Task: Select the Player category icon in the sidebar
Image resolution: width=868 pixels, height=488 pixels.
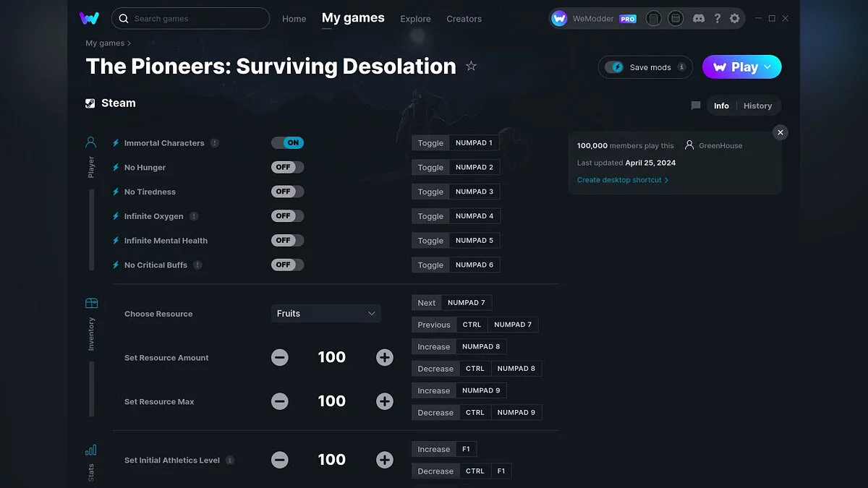Action: pos(91,142)
